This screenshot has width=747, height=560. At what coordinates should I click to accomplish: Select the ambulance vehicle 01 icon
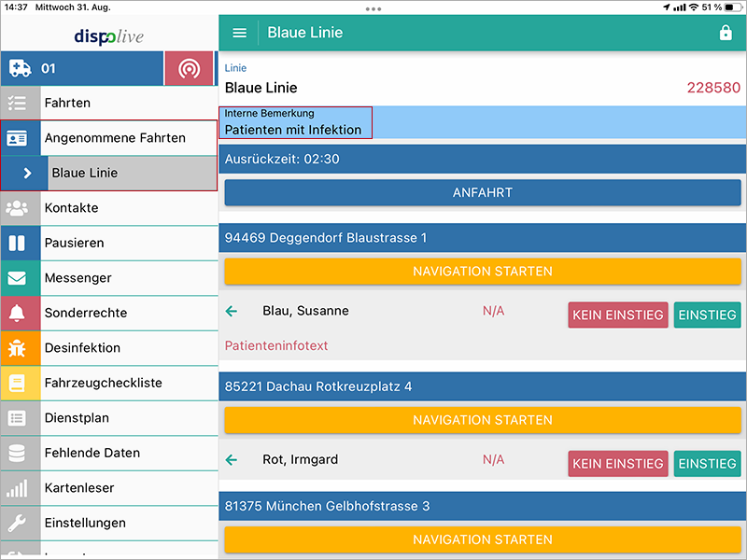20,68
